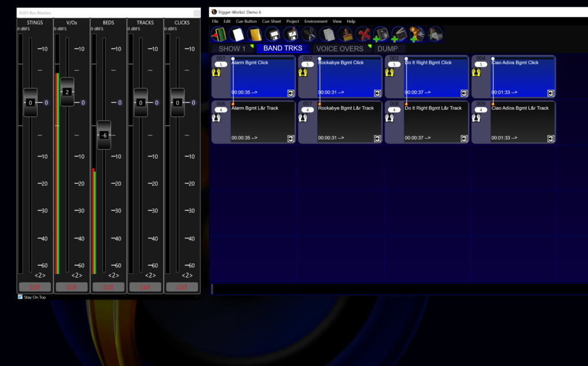Click the CLICKS fader handle

point(178,102)
